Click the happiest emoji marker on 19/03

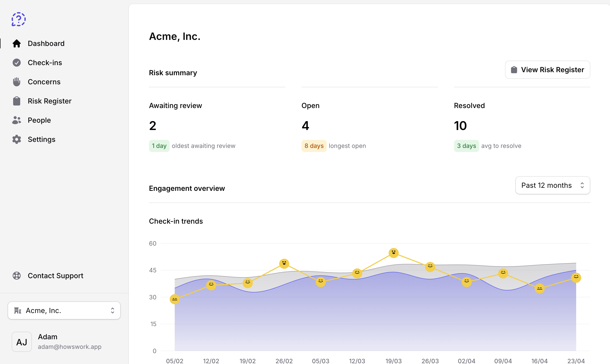pyautogui.click(x=394, y=252)
